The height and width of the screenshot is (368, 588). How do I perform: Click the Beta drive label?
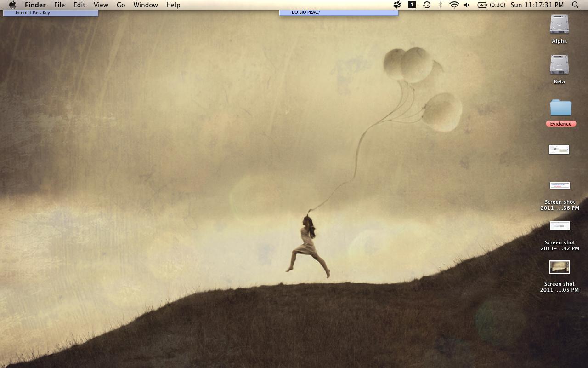(x=560, y=81)
